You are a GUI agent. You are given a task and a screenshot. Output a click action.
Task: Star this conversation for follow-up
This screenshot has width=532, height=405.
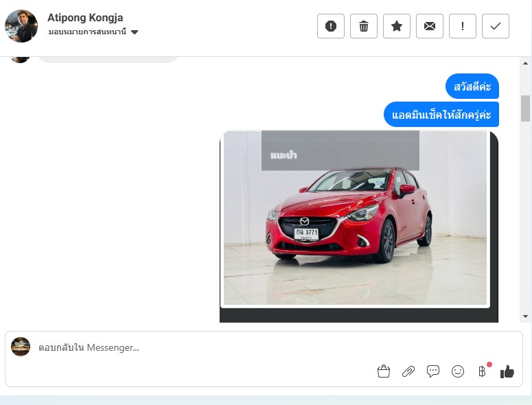(397, 26)
